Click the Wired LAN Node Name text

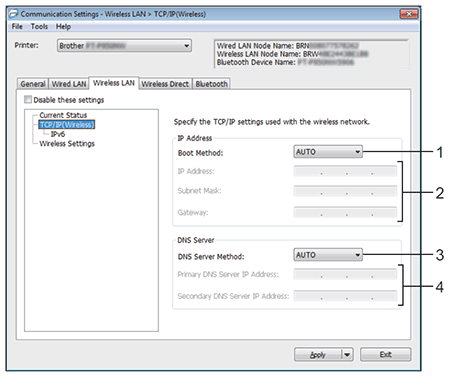(x=288, y=46)
